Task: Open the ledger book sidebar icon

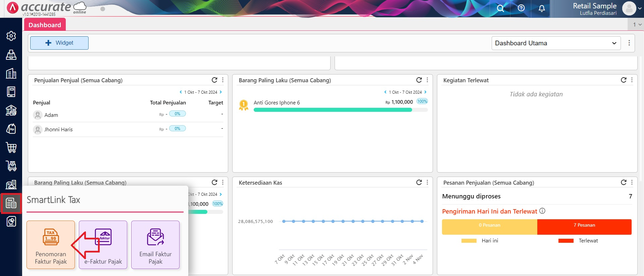Action: click(11, 92)
